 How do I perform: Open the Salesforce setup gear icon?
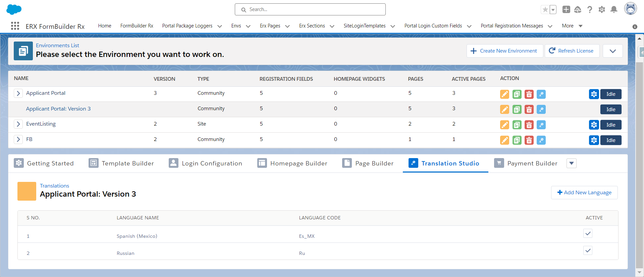602,10
